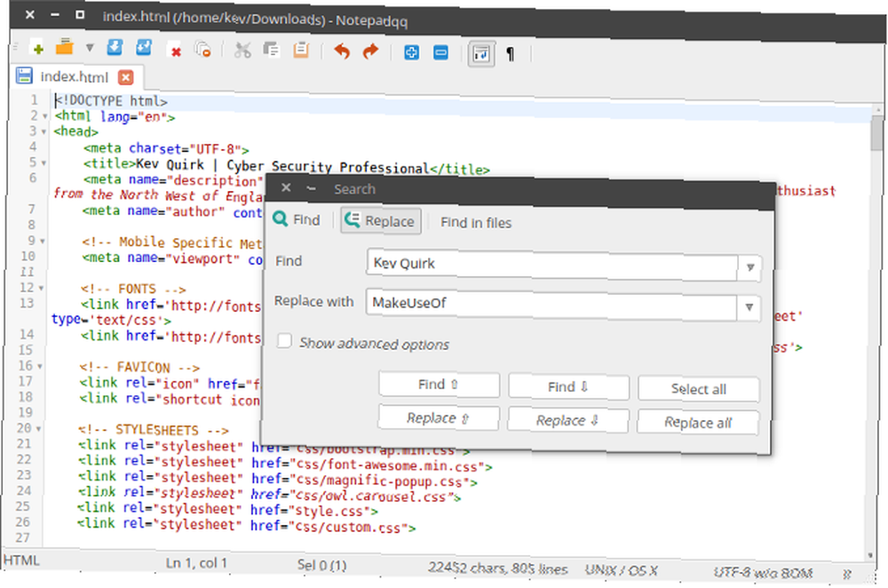Maximize the Notepadqq window
This screenshot has width=888, height=588.
(x=80, y=15)
